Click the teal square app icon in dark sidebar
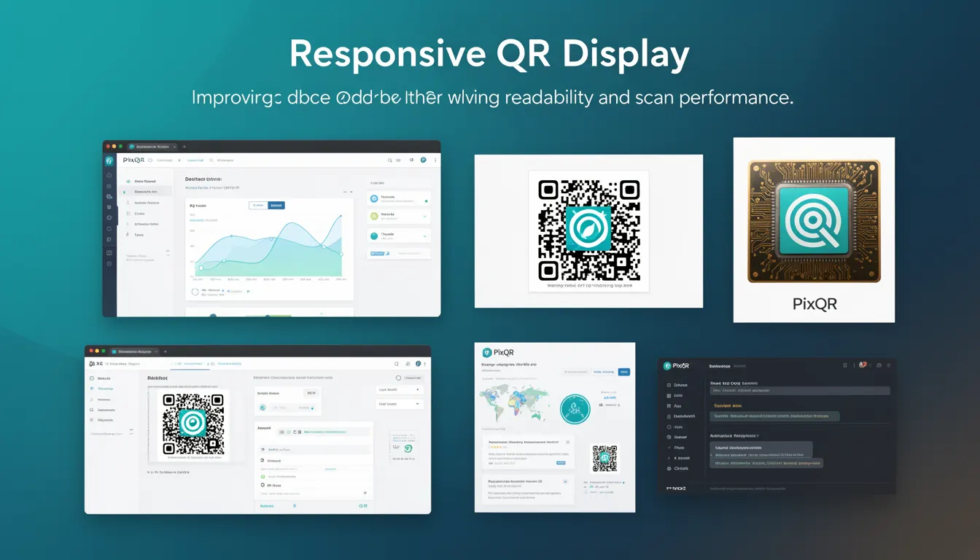The width and height of the screenshot is (980, 560). tap(109, 160)
